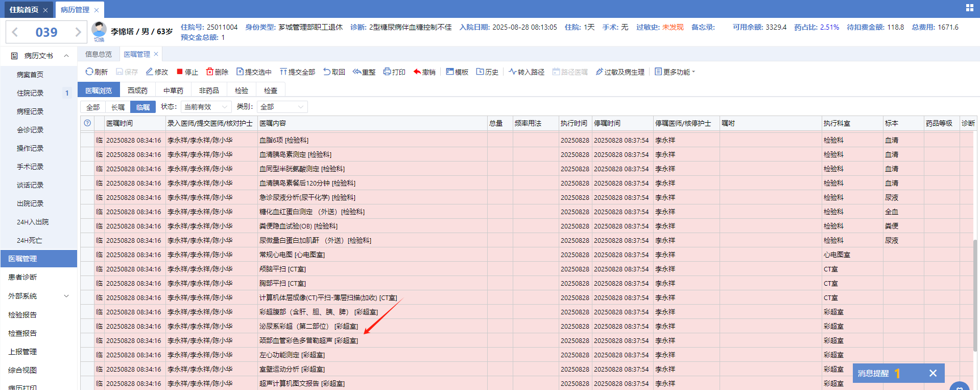Screen dimensions: 980x390
Task: Open the 模板 (template) tool
Action: [x=457, y=72]
